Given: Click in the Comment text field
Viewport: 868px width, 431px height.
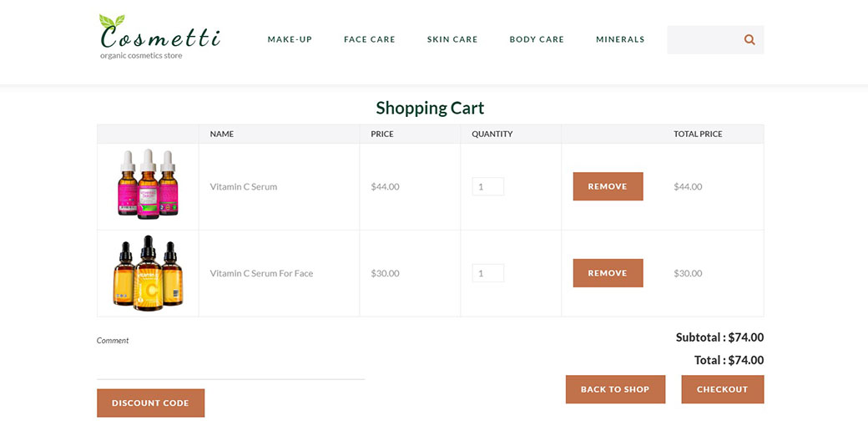Looking at the screenshot, I should point(230,364).
